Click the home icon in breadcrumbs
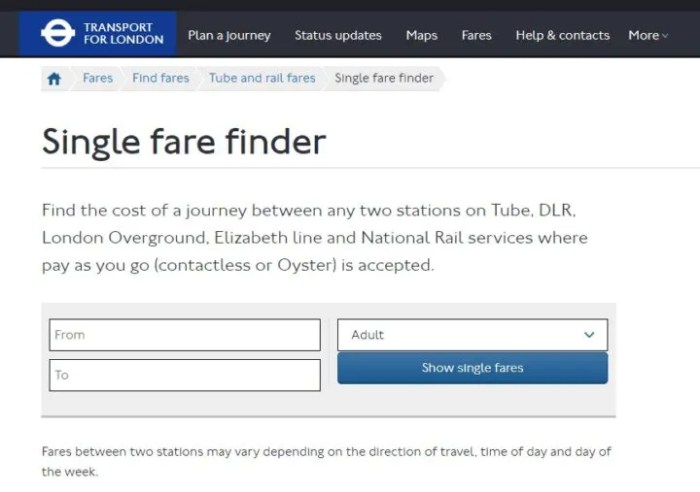 point(55,78)
